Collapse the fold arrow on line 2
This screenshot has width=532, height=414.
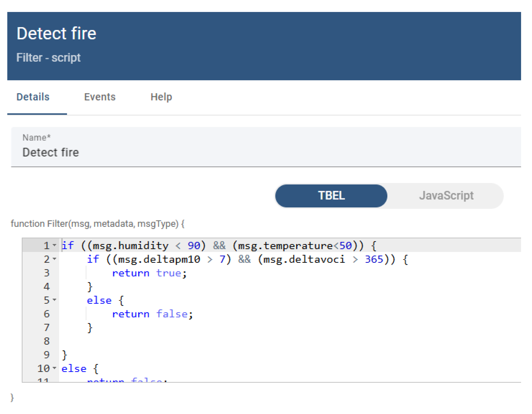coord(55,259)
